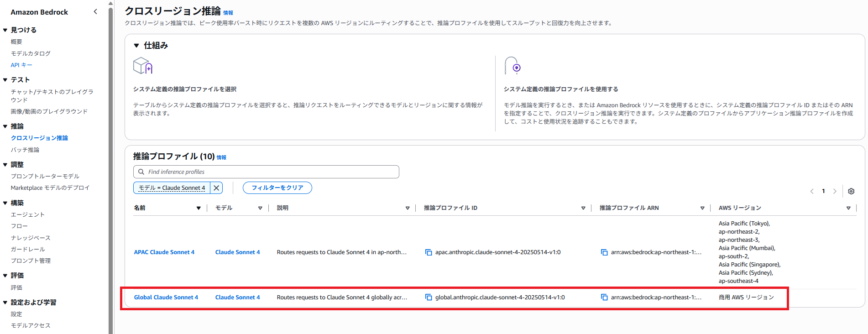Open モデルアクセス in the sidebar

pyautogui.click(x=31, y=325)
